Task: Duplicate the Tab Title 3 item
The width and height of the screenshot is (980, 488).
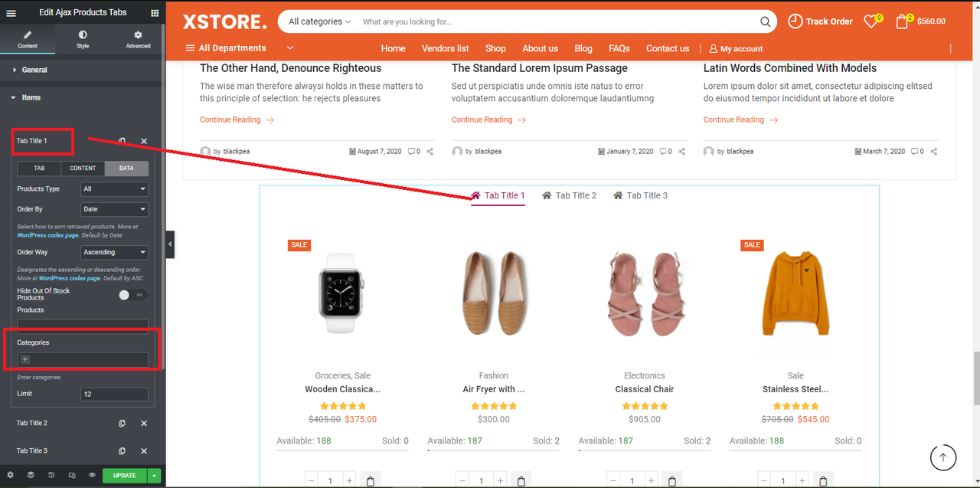Action: coord(122,450)
